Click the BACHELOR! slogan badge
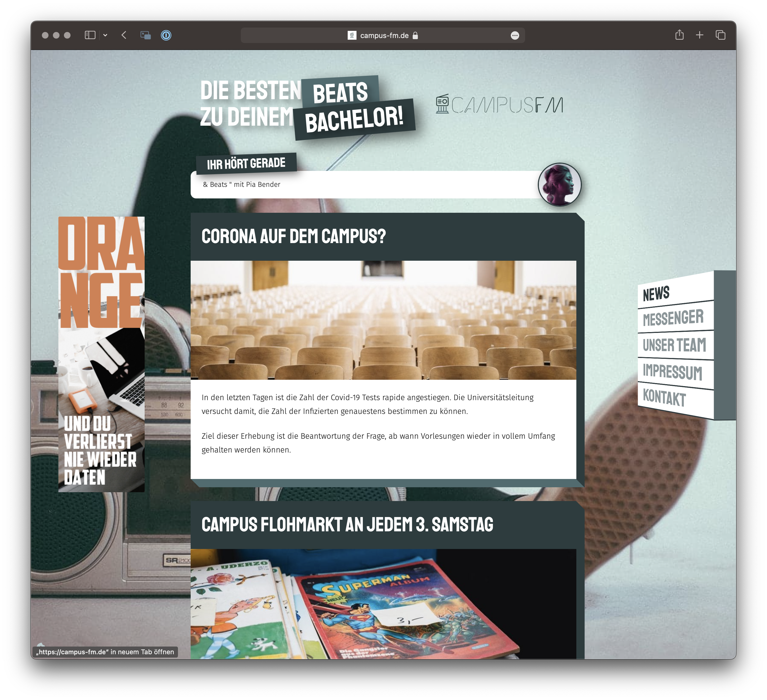 (355, 120)
